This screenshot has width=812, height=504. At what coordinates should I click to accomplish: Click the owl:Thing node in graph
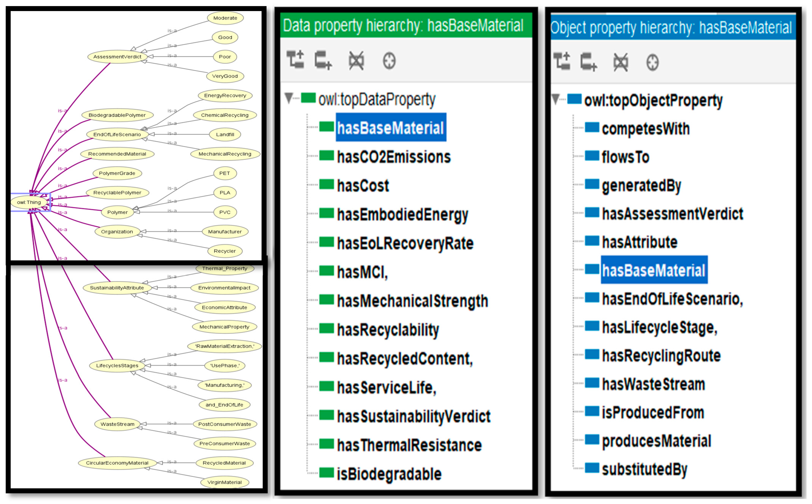tap(29, 202)
